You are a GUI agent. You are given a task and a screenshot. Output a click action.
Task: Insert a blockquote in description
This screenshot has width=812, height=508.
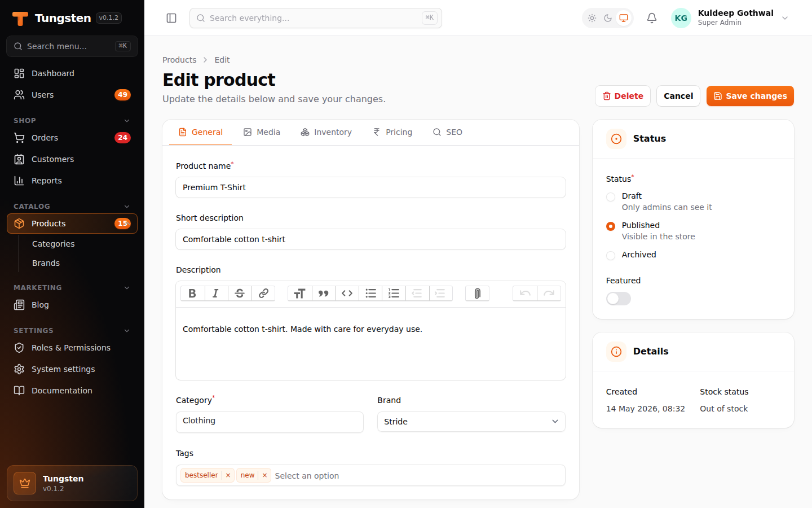point(323,294)
